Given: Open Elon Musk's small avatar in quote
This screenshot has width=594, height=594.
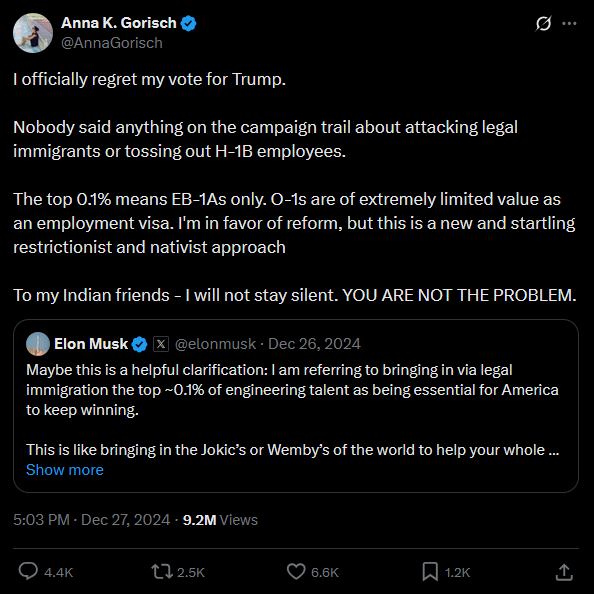Looking at the screenshot, I should click(x=38, y=344).
